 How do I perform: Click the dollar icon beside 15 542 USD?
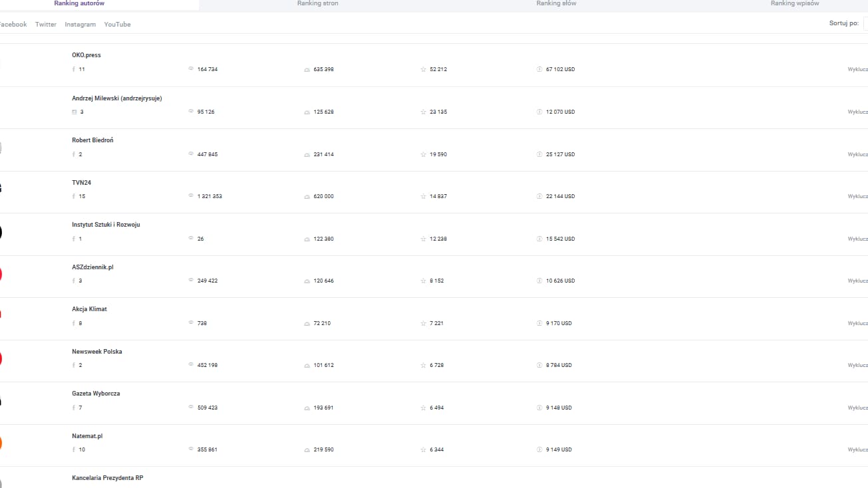click(x=539, y=239)
